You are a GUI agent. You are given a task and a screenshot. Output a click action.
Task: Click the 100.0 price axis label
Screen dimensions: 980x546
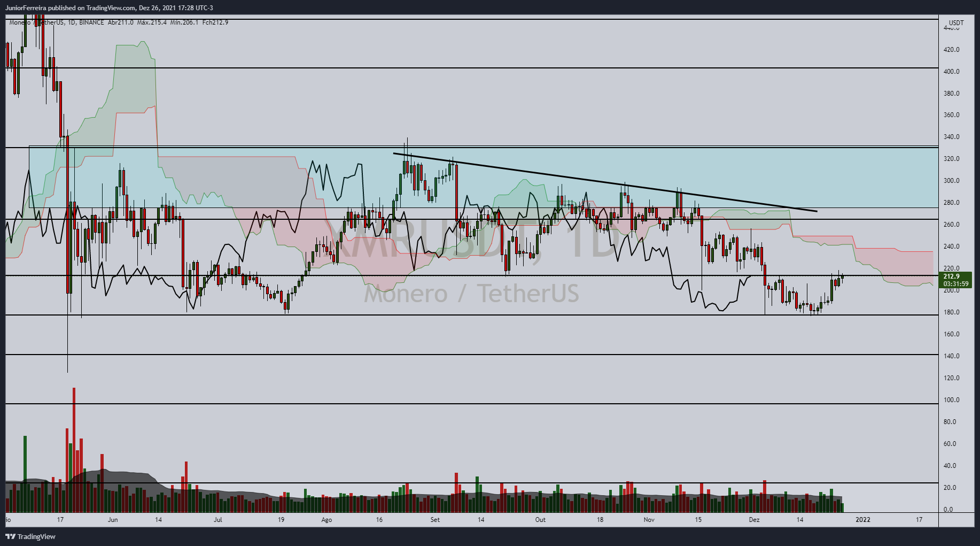tap(952, 400)
